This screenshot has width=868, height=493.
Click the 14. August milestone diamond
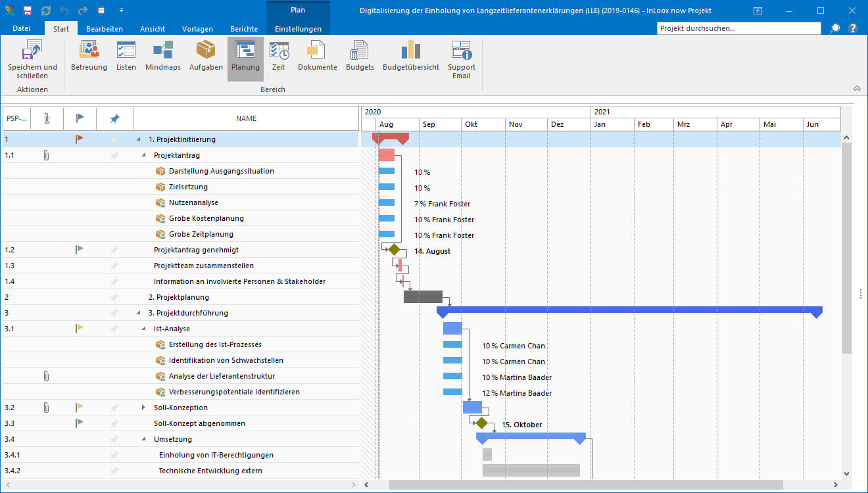[394, 250]
